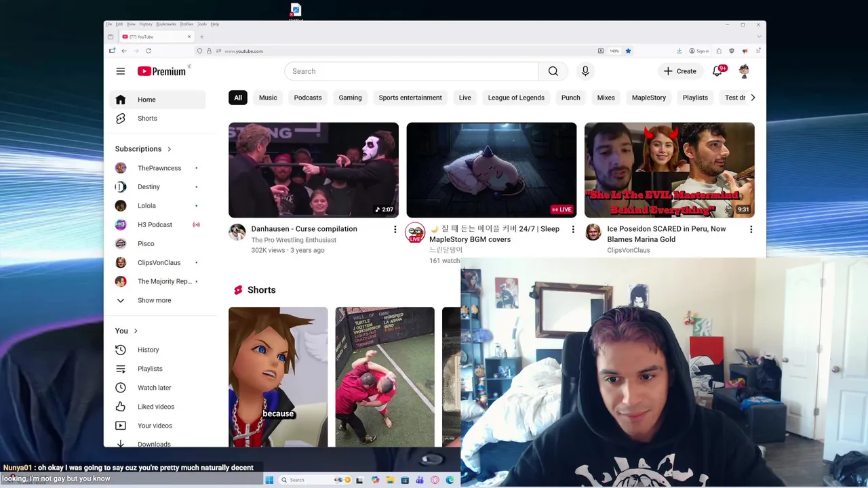Select the League of Legends chip
Viewport: 868px width, 488px height.
tap(516, 98)
